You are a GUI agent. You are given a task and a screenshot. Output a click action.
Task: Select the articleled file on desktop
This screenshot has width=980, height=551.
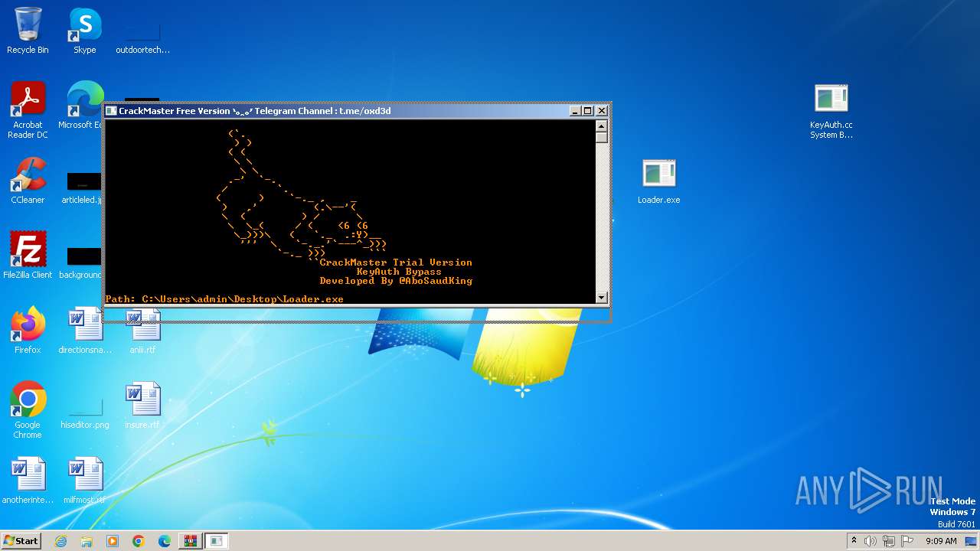(83, 187)
